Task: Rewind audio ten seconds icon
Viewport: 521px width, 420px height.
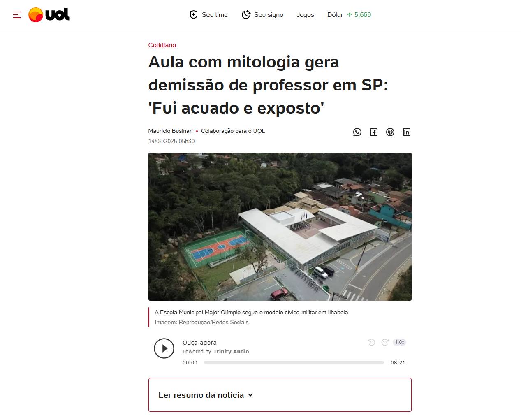Action: pyautogui.click(x=371, y=342)
